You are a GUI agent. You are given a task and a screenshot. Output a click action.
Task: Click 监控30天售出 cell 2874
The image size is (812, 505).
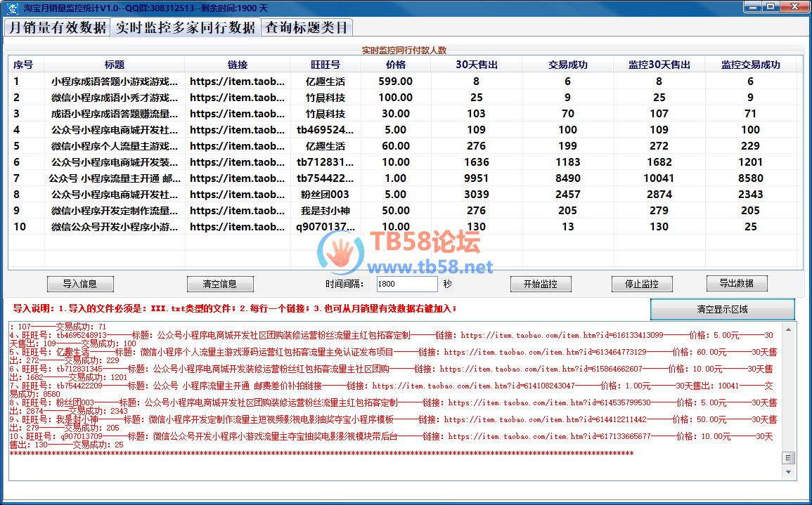click(x=659, y=195)
